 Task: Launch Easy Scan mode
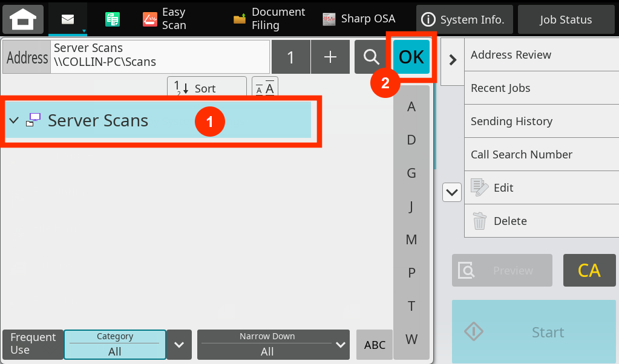click(x=165, y=19)
